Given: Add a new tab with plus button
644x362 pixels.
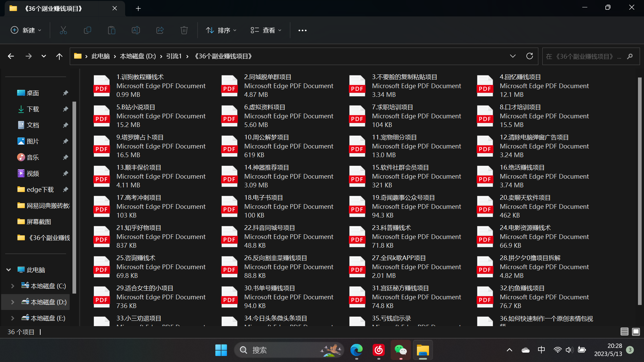Looking at the screenshot, I should pos(138,8).
